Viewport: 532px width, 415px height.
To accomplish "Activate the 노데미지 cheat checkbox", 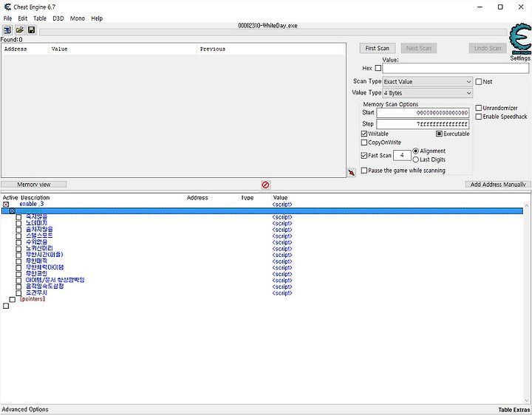I will coord(18,224).
